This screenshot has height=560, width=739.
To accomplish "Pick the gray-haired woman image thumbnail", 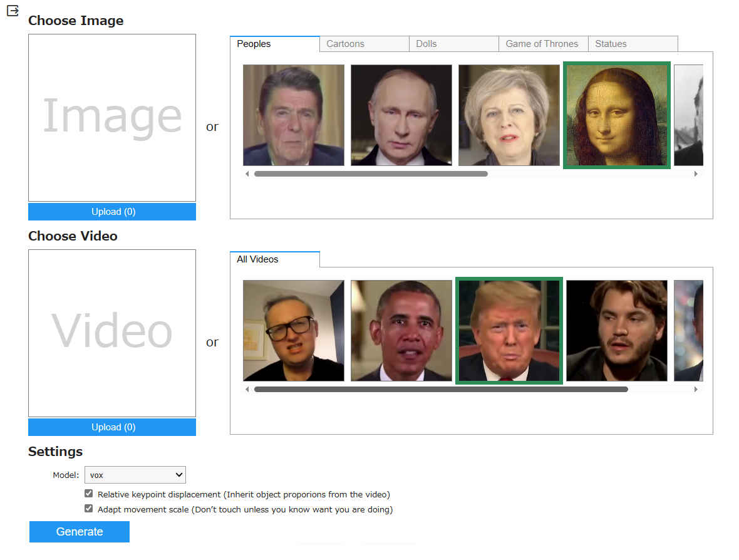I will coord(509,115).
